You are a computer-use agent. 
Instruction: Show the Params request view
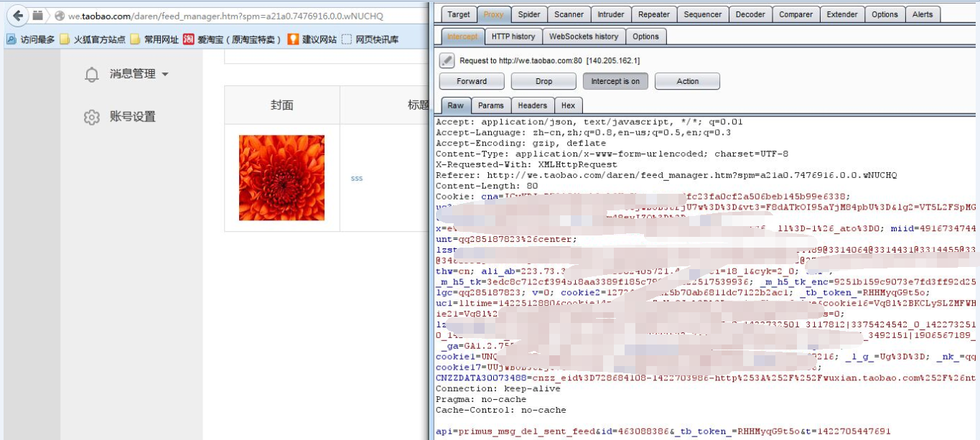(x=491, y=106)
